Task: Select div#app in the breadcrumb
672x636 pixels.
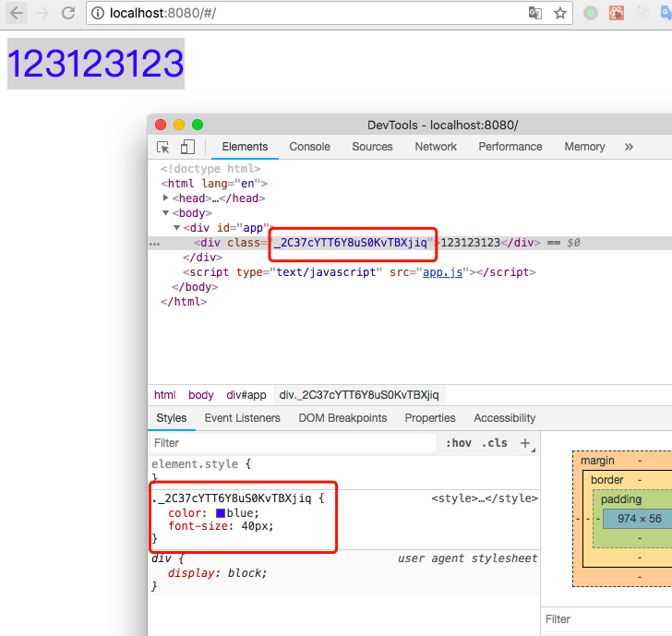Action: coord(246,395)
